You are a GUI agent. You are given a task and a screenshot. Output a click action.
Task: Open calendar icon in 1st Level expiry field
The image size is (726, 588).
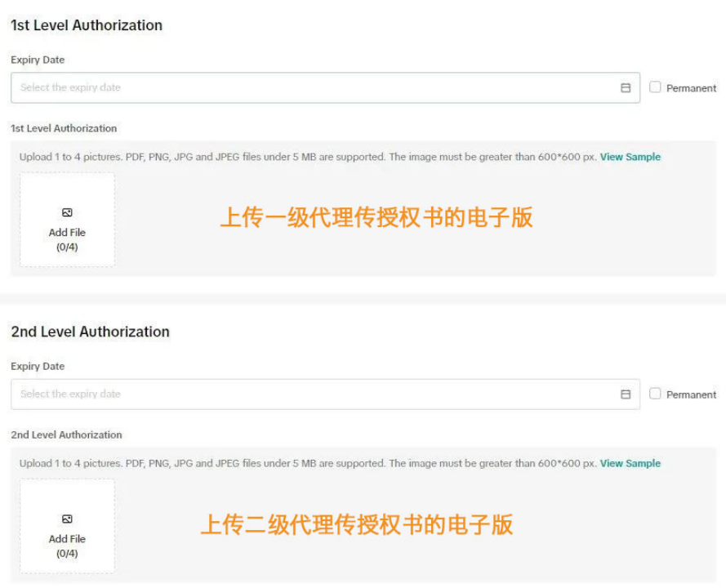(626, 88)
